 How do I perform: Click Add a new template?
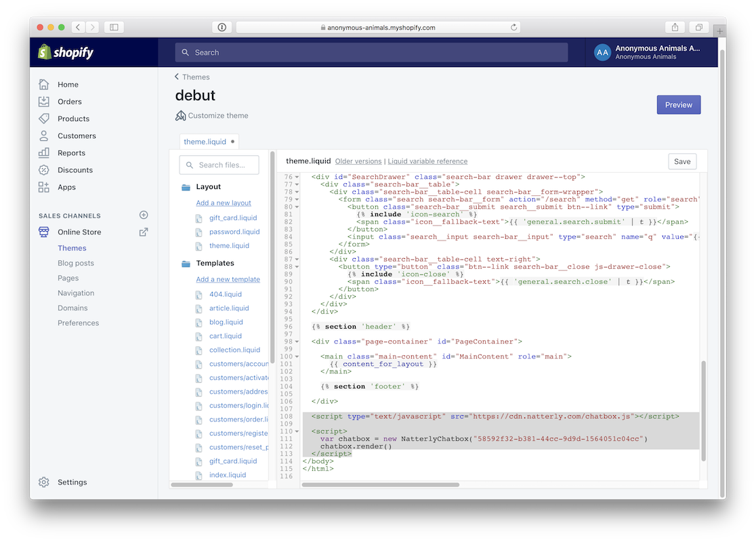[x=228, y=279]
